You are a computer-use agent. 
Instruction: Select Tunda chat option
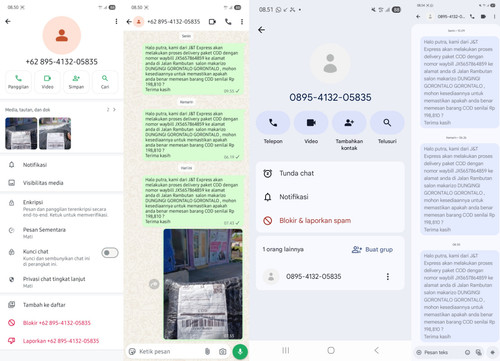tap(330, 173)
